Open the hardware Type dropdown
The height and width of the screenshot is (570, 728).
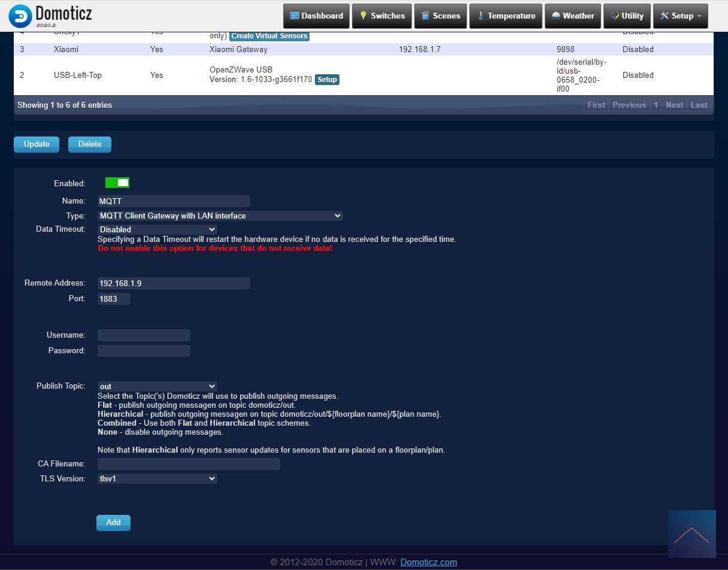point(220,216)
